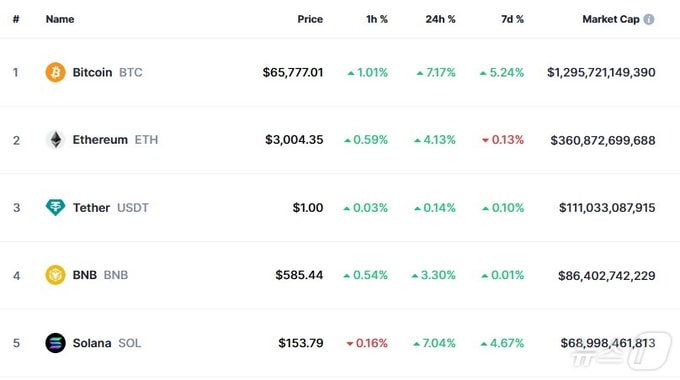Click the Tether teal logo icon
Viewport: 680px width, 380px height.
click(x=56, y=207)
